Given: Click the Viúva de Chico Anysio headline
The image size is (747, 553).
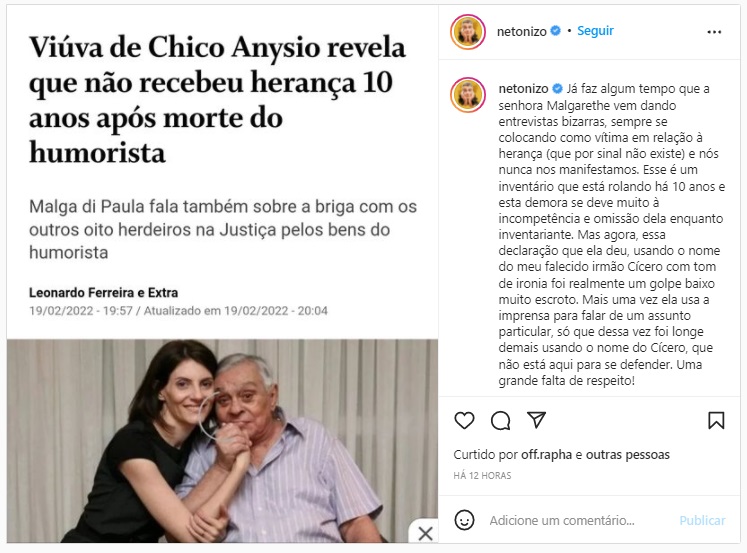Looking at the screenshot, I should (x=217, y=100).
